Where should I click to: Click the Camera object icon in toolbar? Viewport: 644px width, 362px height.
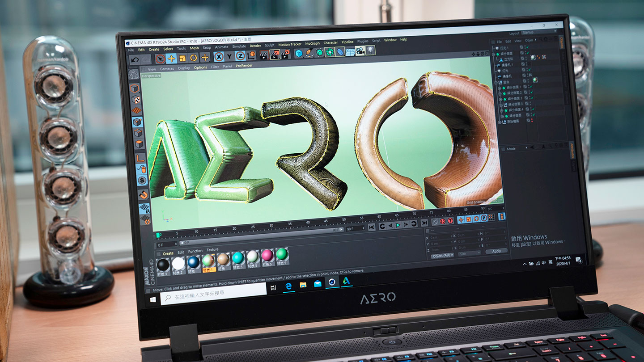(x=360, y=51)
